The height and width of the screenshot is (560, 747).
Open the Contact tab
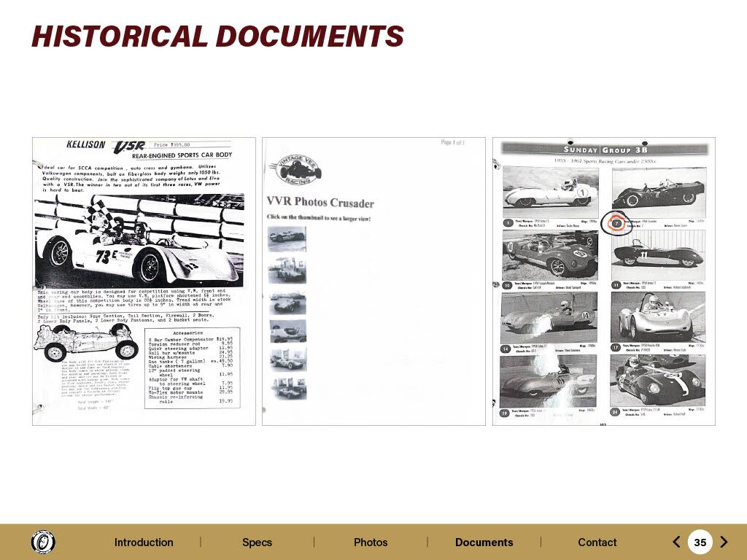coord(597,542)
